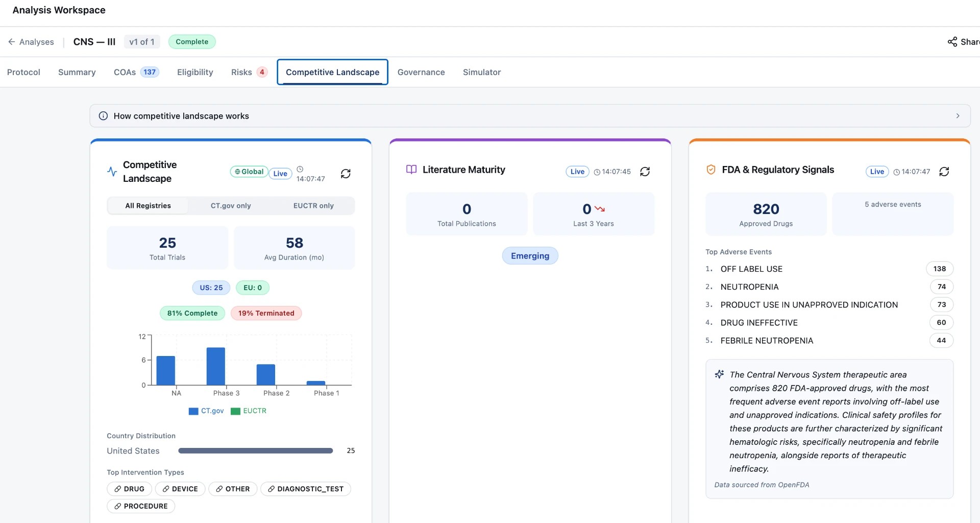The image size is (980, 523).
Task: Select the All Registries filter
Action: point(148,206)
